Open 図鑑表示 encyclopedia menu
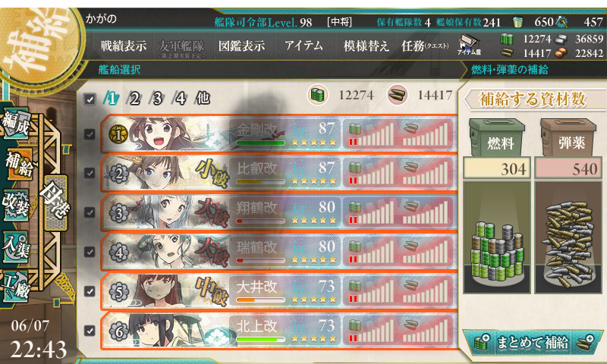 click(x=241, y=46)
